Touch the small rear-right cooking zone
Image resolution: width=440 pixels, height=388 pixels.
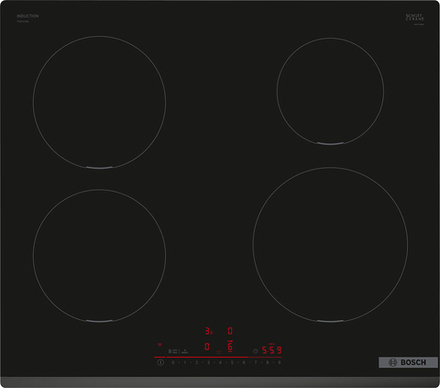click(330, 91)
